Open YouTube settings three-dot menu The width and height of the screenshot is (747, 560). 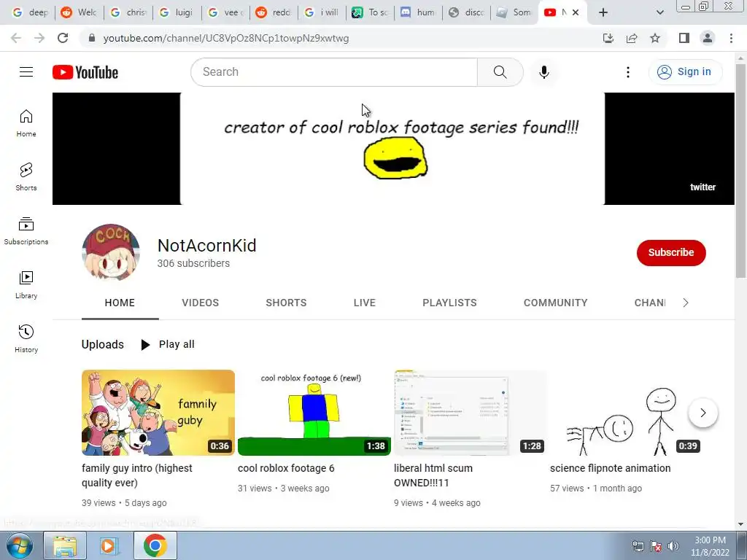pos(628,72)
